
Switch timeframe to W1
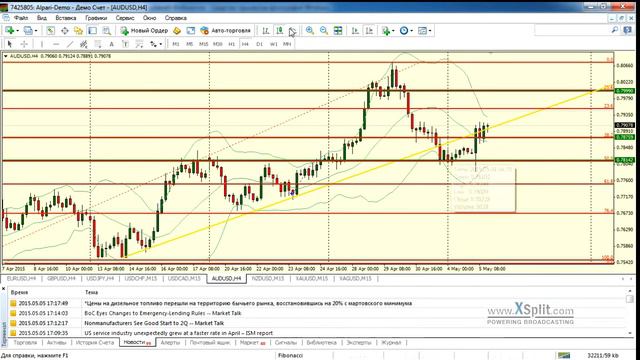(273, 44)
